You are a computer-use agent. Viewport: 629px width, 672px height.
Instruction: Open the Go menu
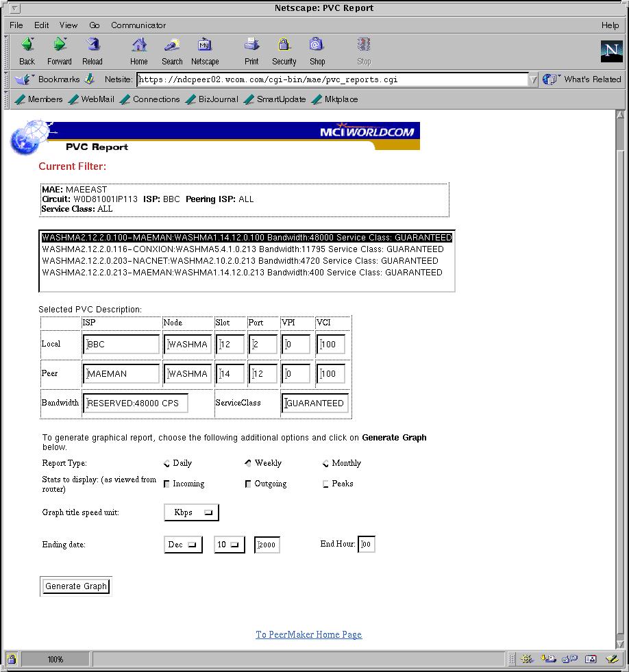click(x=95, y=25)
